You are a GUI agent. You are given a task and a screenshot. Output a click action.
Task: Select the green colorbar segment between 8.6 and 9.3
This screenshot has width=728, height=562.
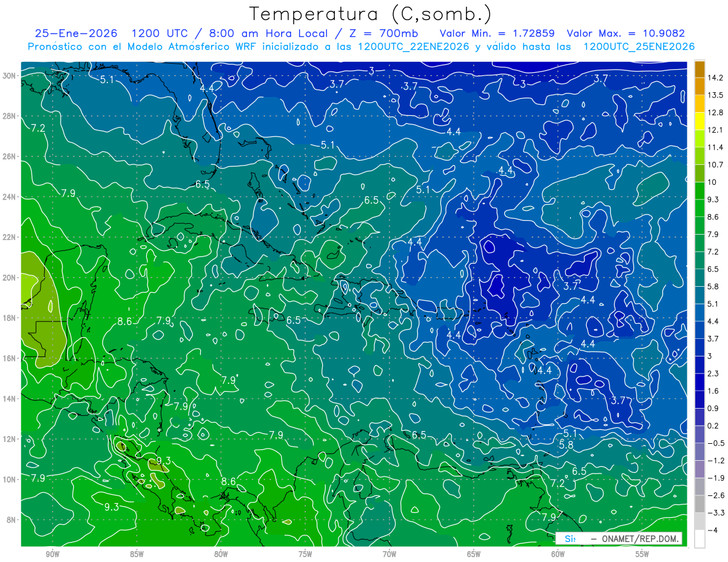click(x=699, y=208)
